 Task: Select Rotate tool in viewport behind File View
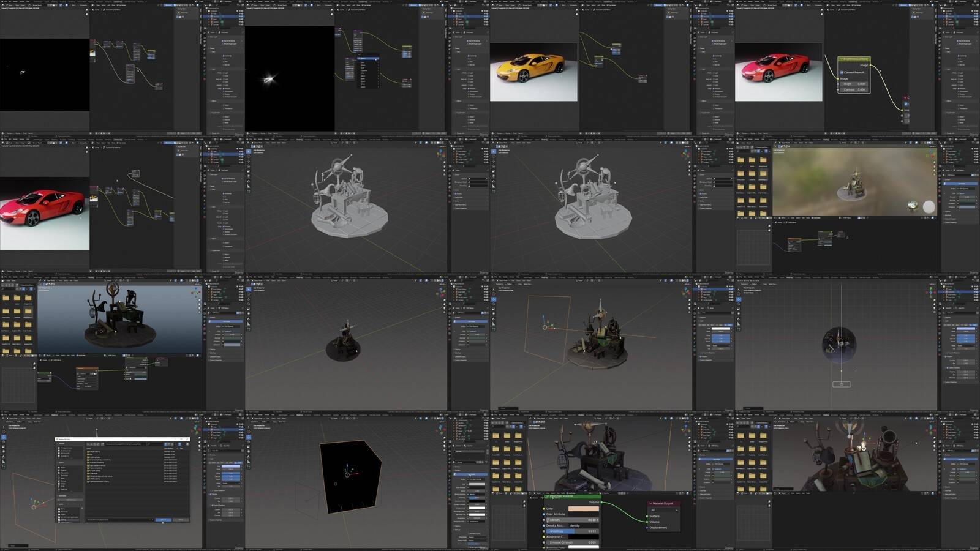4,442
